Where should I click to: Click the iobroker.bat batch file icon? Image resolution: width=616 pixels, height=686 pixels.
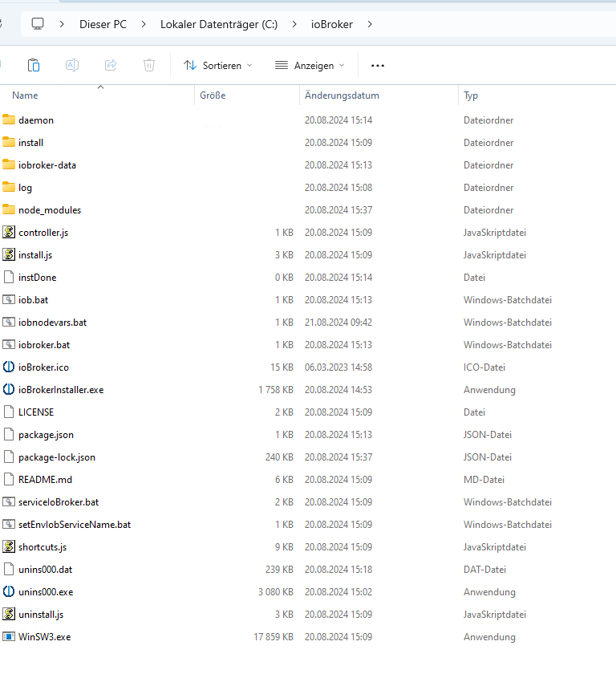[x=9, y=344]
